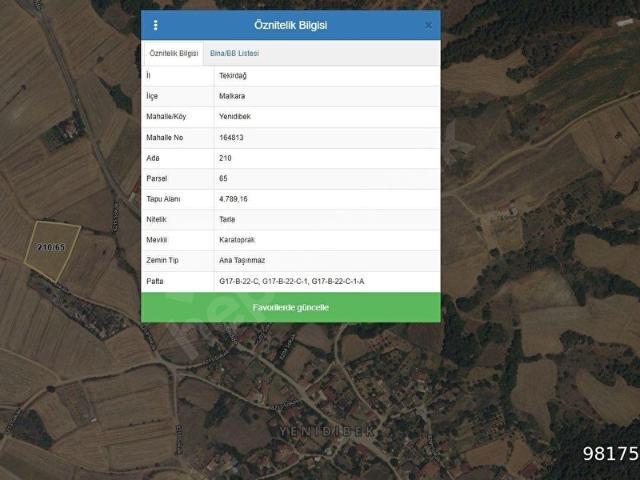Select the Tapu Alanı value 4.789,16
The image size is (640, 480).
tap(233, 199)
